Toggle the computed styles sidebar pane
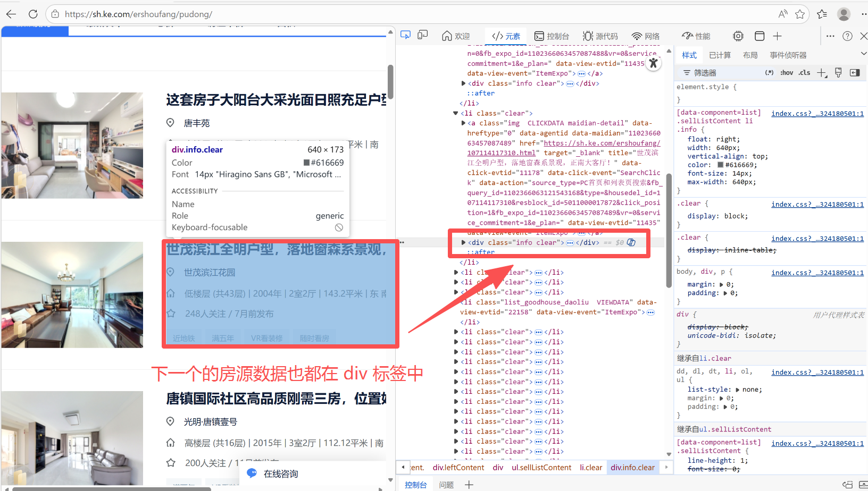 (x=855, y=73)
